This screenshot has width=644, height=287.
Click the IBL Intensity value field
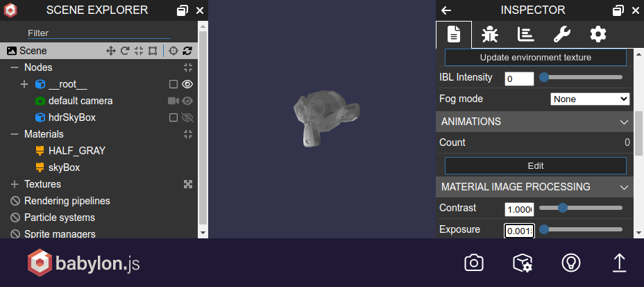519,79
